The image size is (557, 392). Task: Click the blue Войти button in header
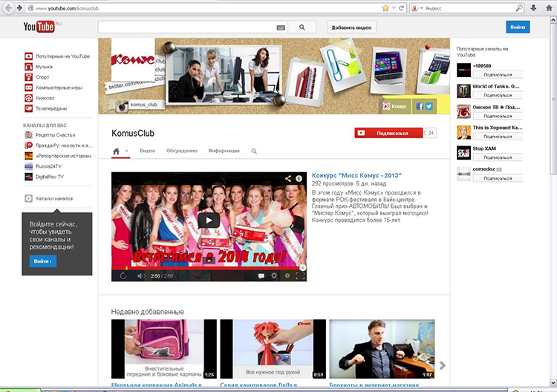[x=518, y=27]
